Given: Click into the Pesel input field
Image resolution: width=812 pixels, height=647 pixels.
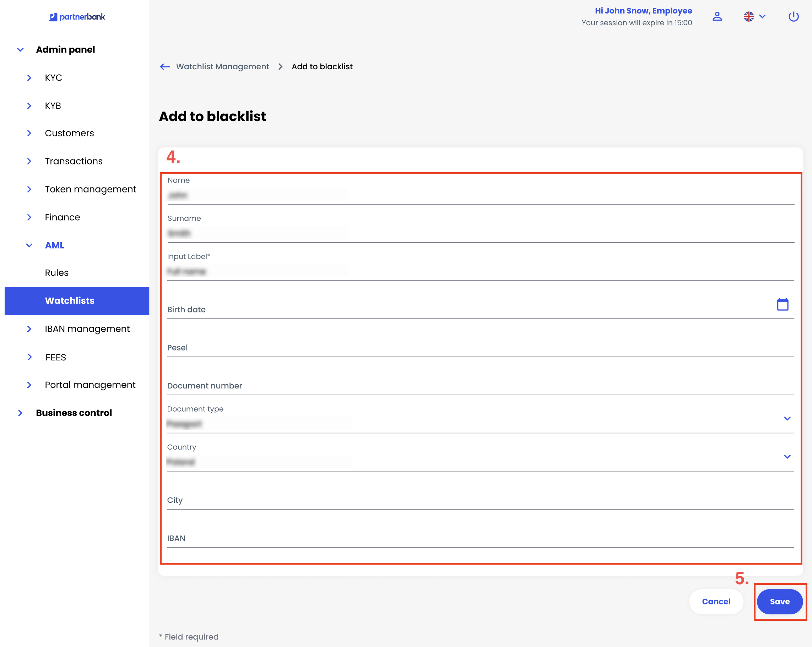Looking at the screenshot, I should coord(480,348).
